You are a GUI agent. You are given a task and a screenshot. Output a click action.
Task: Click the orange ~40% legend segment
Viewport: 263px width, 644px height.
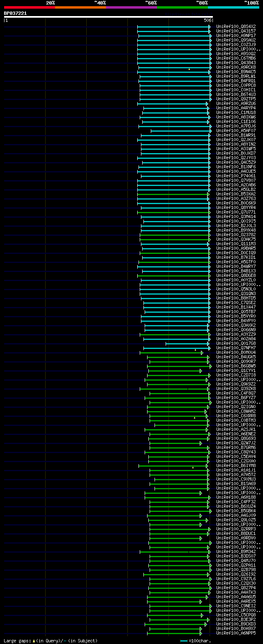[81, 7]
